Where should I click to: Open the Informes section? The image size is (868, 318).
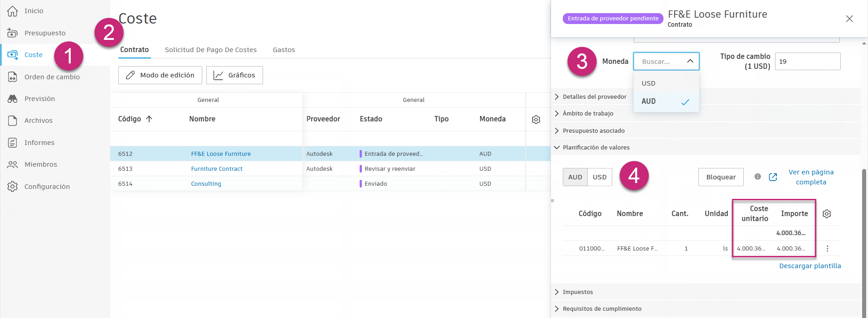coord(39,143)
